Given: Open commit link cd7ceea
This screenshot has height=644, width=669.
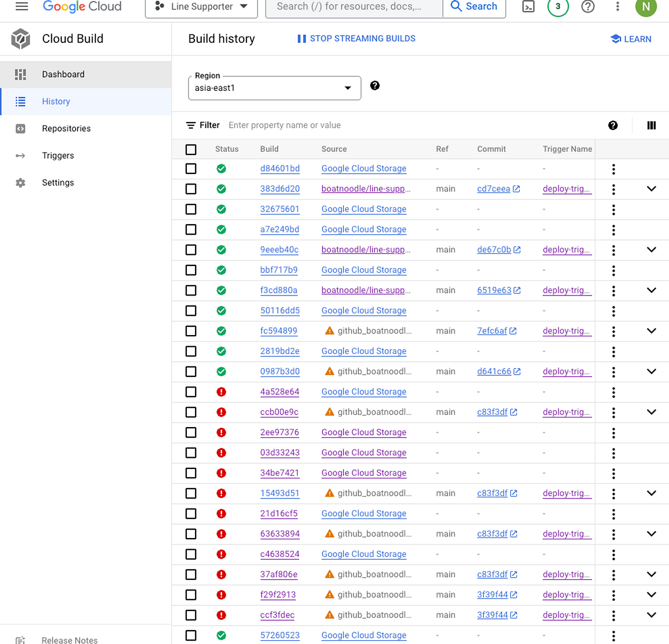Looking at the screenshot, I should click(494, 189).
